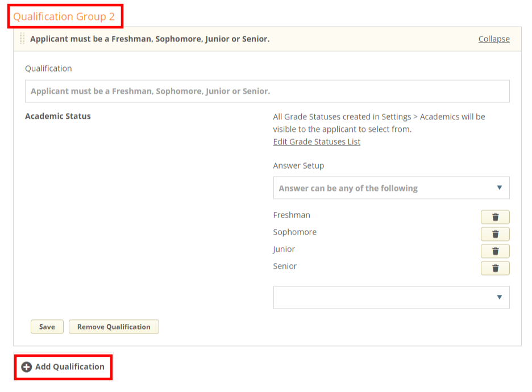Click the Add Qualification label text

pos(69,367)
